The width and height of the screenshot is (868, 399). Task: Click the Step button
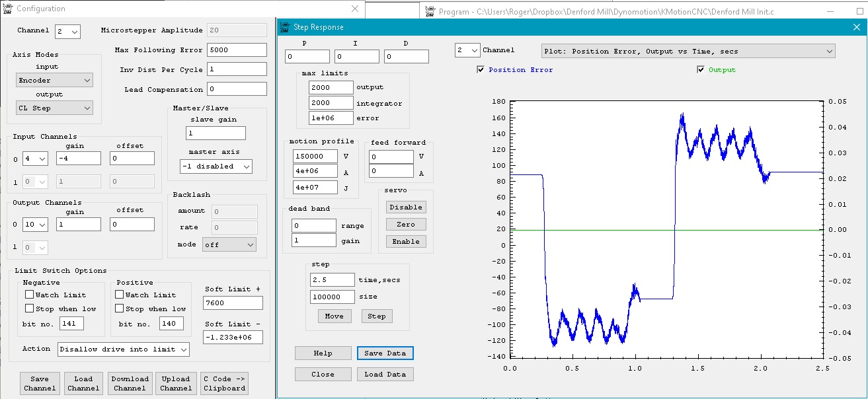[x=377, y=316]
